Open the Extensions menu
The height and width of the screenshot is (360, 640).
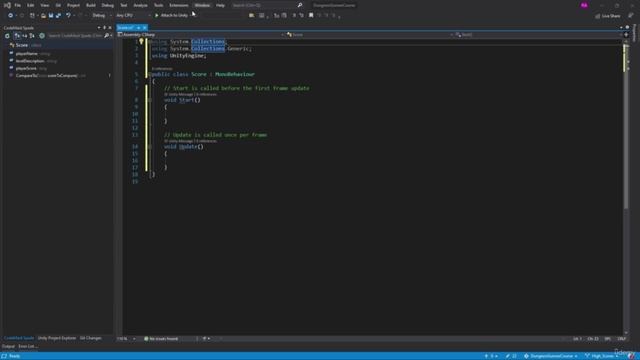point(179,5)
